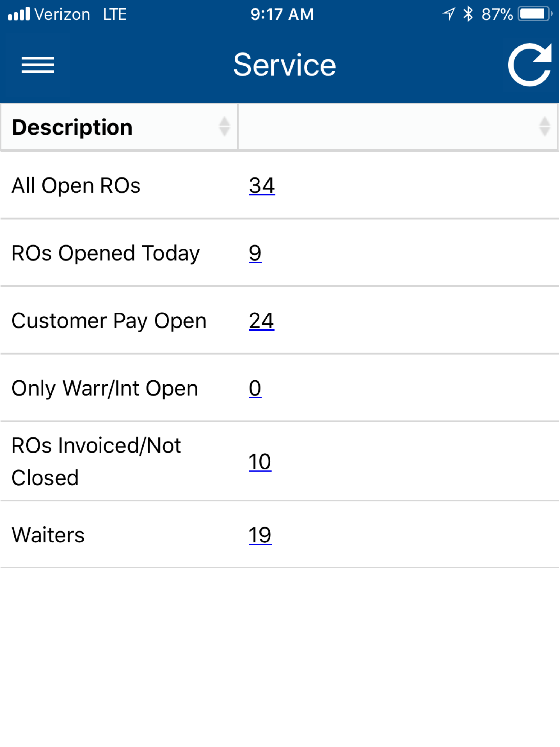Tap the refresh icon
560x747 pixels.
(530, 65)
